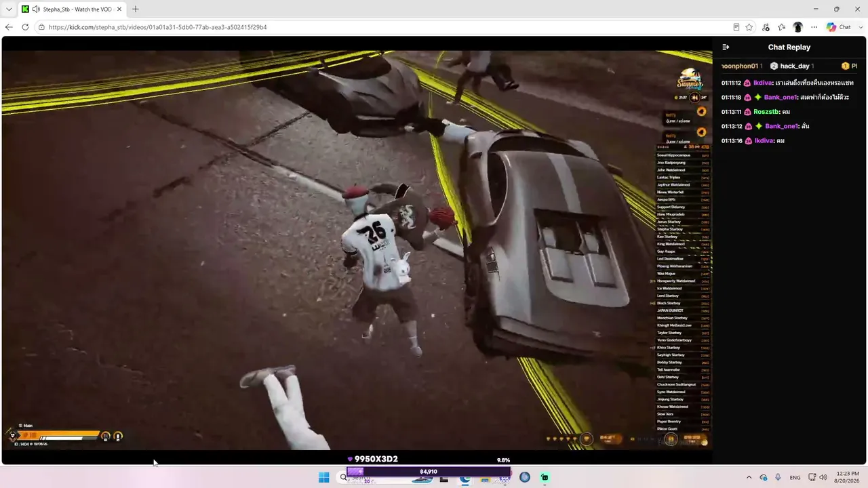Show hidden system tray icons
This screenshot has width=868, height=488.
[x=749, y=477]
